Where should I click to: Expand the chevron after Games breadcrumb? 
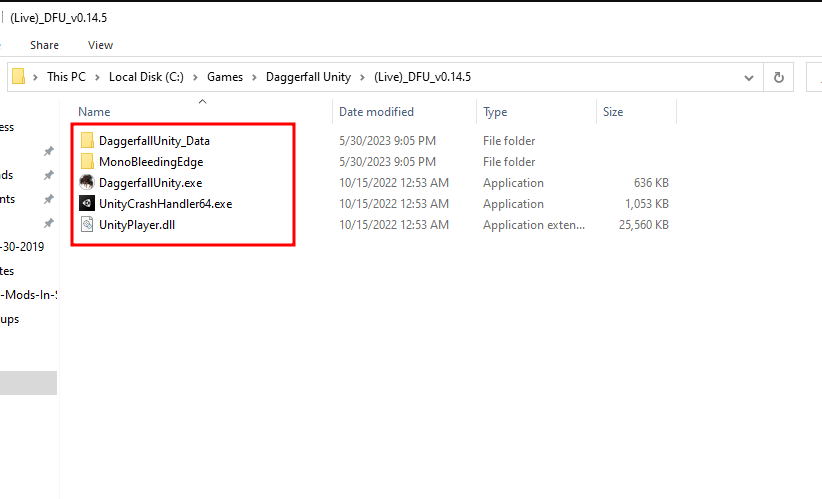point(254,77)
